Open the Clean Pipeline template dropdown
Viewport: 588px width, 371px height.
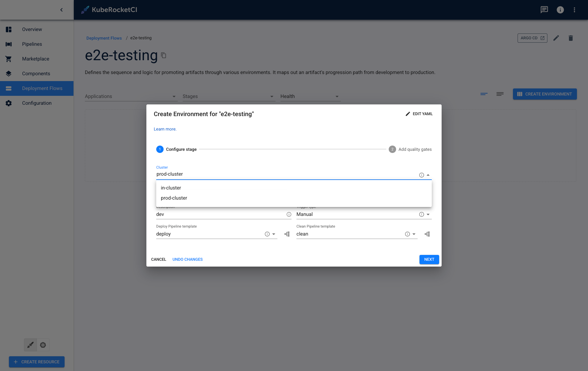tap(414, 234)
